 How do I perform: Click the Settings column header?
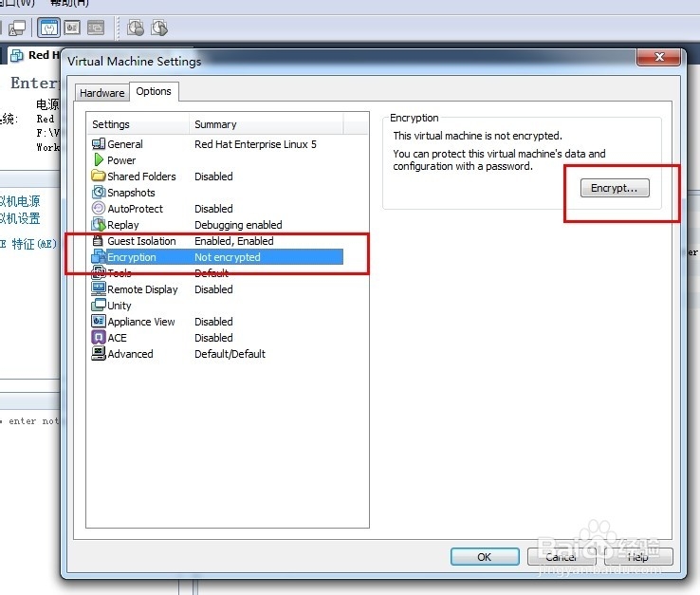tap(138, 124)
